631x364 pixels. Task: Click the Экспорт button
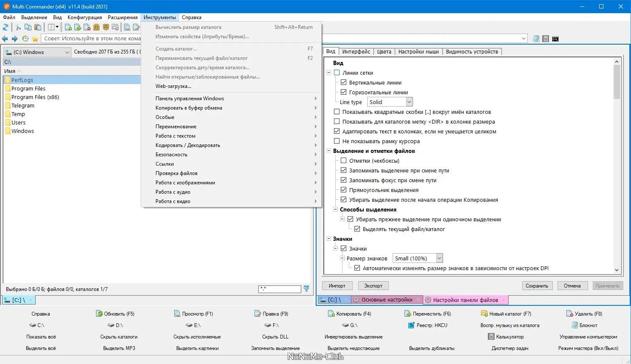coord(373,286)
